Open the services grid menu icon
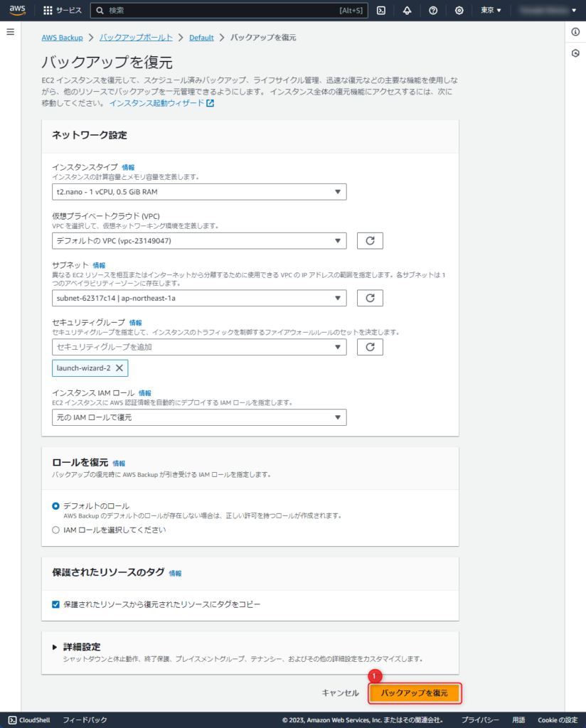Screen dimensions: 586x728 (48, 10)
